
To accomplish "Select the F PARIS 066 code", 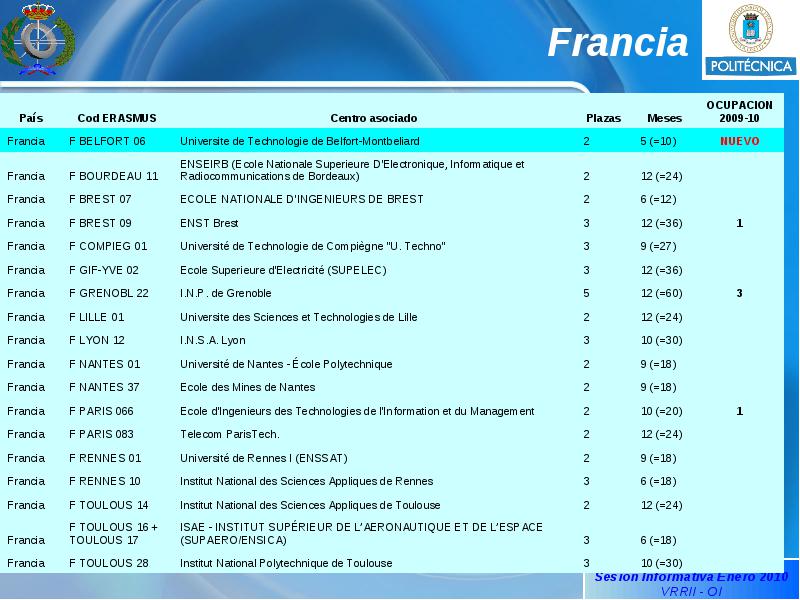I will 101,411.
